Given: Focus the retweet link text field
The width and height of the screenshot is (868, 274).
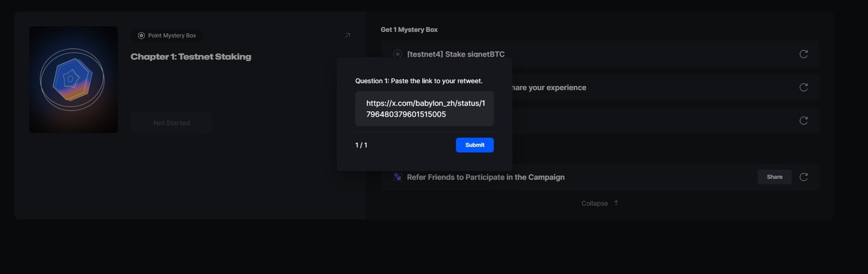Looking at the screenshot, I should click(x=424, y=109).
